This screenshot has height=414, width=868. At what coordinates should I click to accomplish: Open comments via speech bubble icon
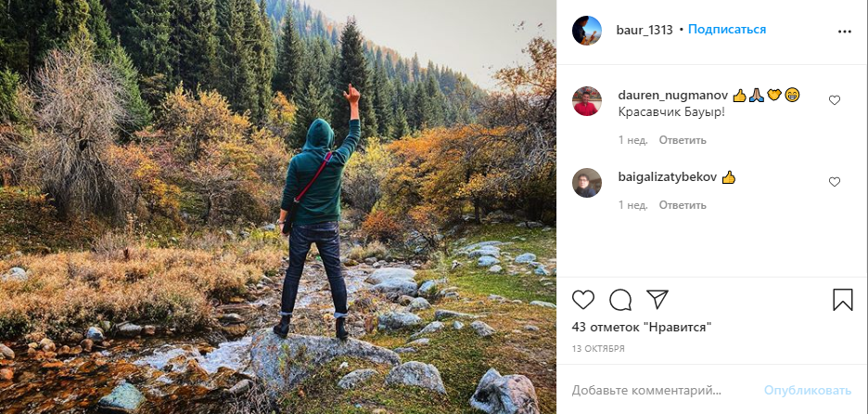(x=620, y=300)
